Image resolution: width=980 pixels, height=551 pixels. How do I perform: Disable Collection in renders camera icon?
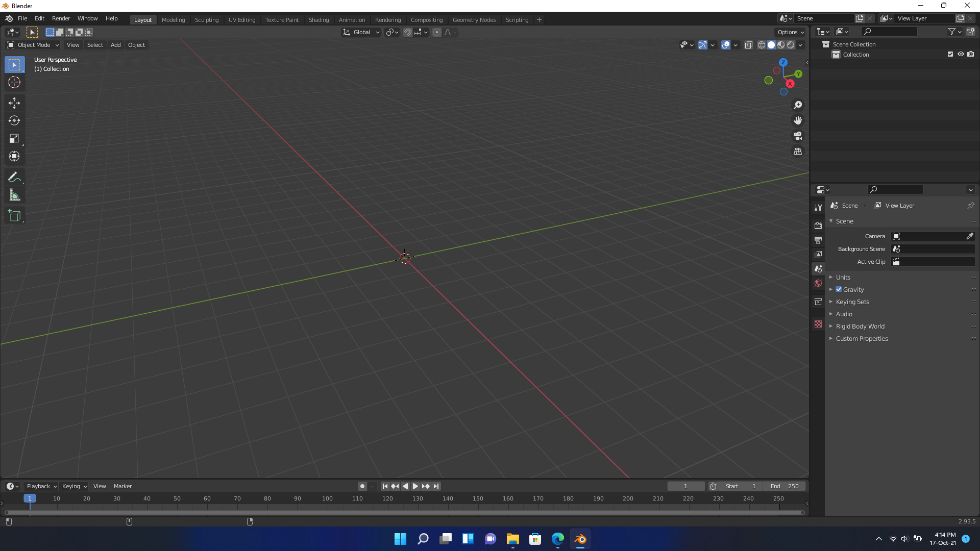click(x=971, y=54)
